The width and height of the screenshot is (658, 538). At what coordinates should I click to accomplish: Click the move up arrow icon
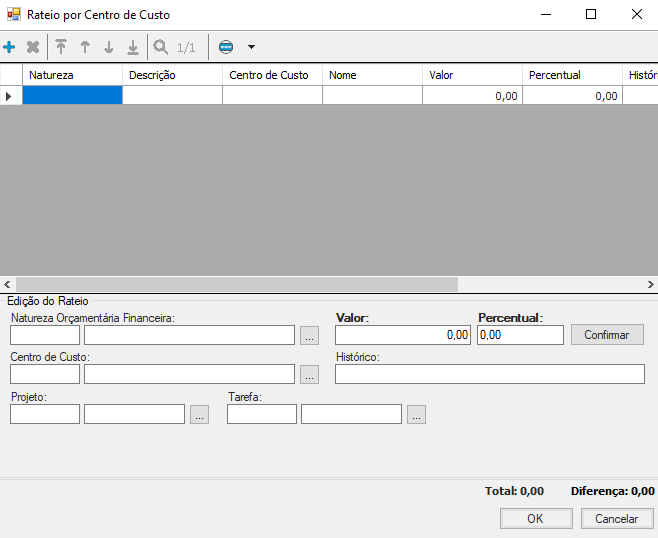(85, 47)
